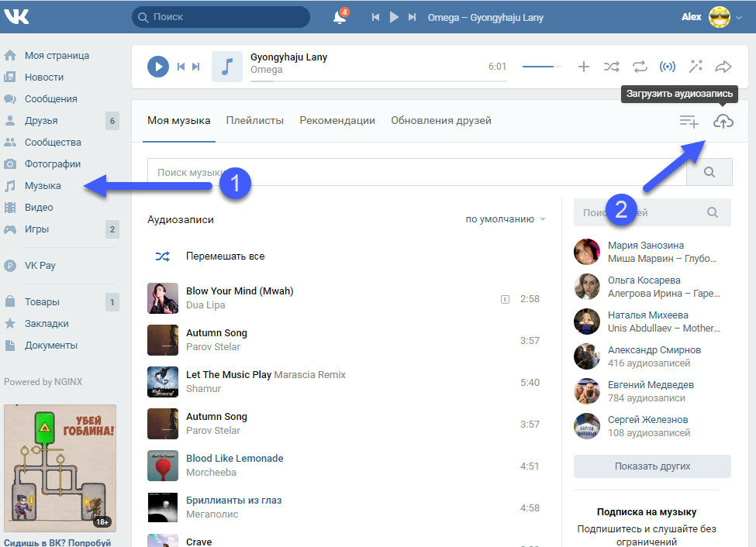
Task: Switch to the Рекомендации tab
Action: 337,121
